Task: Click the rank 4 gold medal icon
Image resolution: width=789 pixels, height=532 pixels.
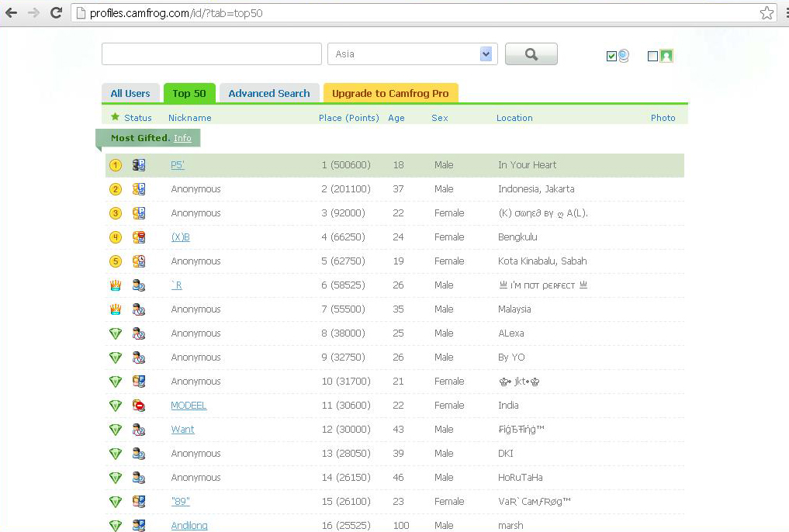Action: (116, 237)
